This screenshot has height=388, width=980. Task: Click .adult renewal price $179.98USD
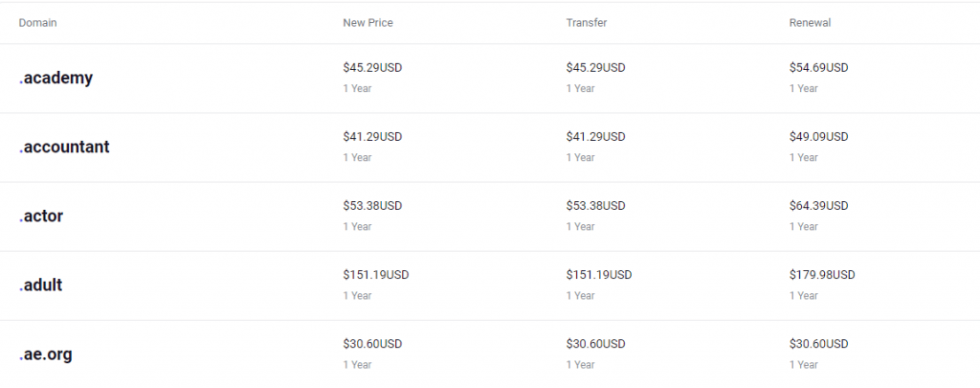[822, 275]
